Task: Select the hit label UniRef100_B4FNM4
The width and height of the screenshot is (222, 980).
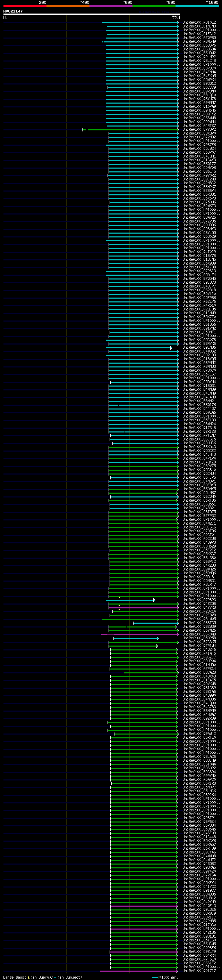Action: click(x=199, y=72)
